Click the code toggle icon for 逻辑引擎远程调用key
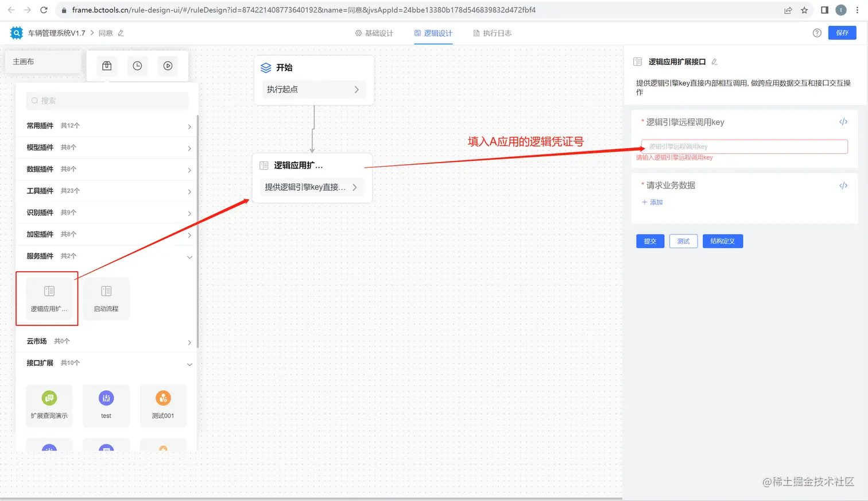 843,122
